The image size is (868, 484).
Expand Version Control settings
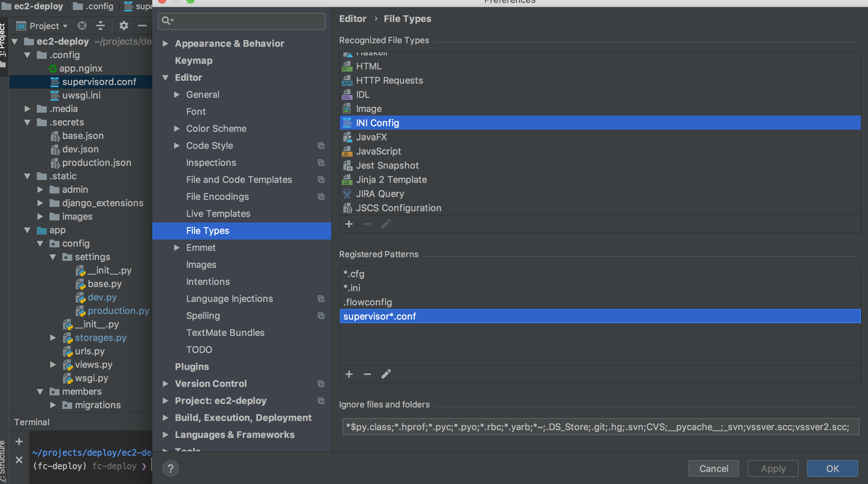point(165,384)
